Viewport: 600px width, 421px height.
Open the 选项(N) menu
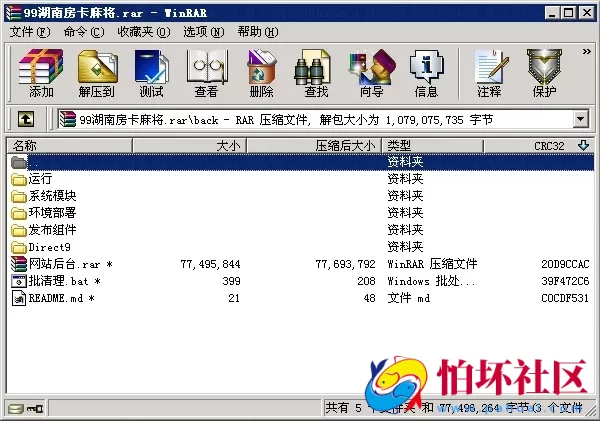[204, 32]
